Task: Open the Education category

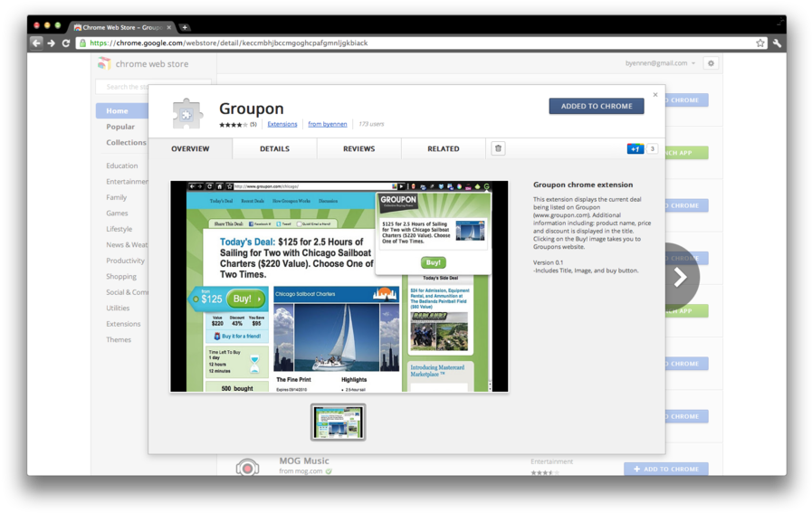Action: click(121, 166)
